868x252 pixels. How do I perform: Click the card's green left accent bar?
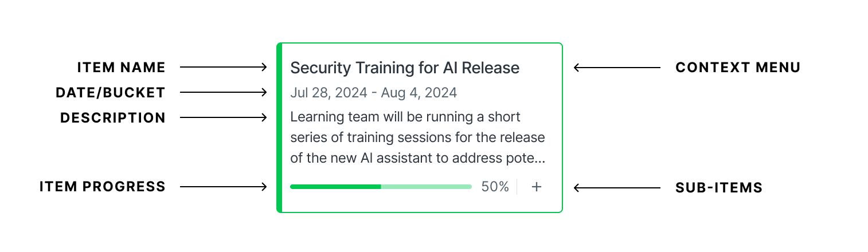pos(279,127)
